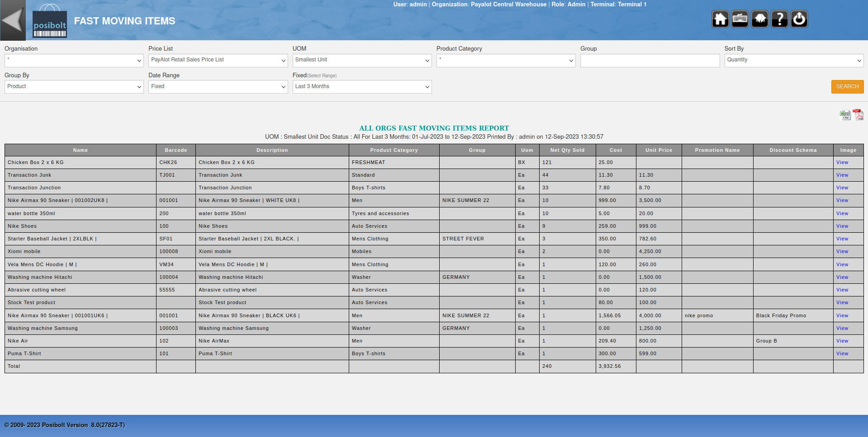Click the Mobiles category cell
Viewport: 868px width, 437px height.
click(394, 252)
